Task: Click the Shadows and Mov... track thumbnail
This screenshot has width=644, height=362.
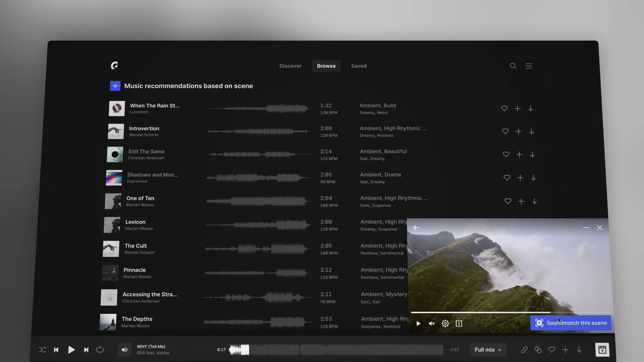Action: pyautogui.click(x=114, y=177)
